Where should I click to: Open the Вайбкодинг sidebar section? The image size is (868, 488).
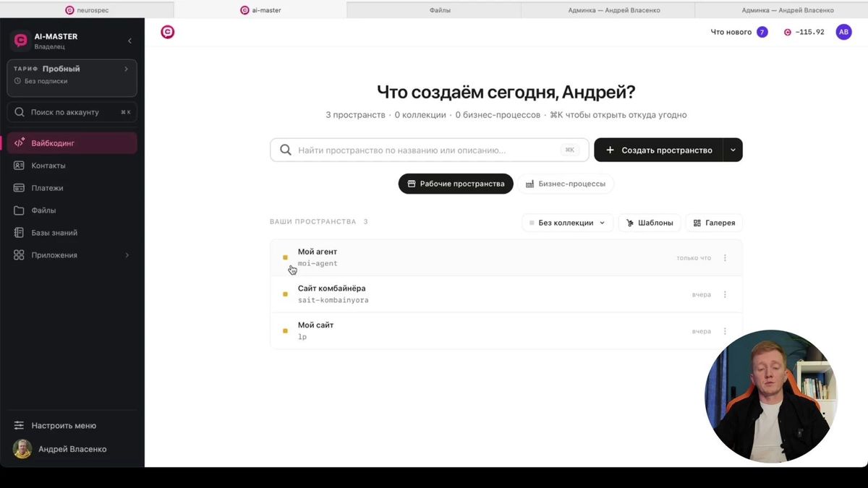pos(72,143)
